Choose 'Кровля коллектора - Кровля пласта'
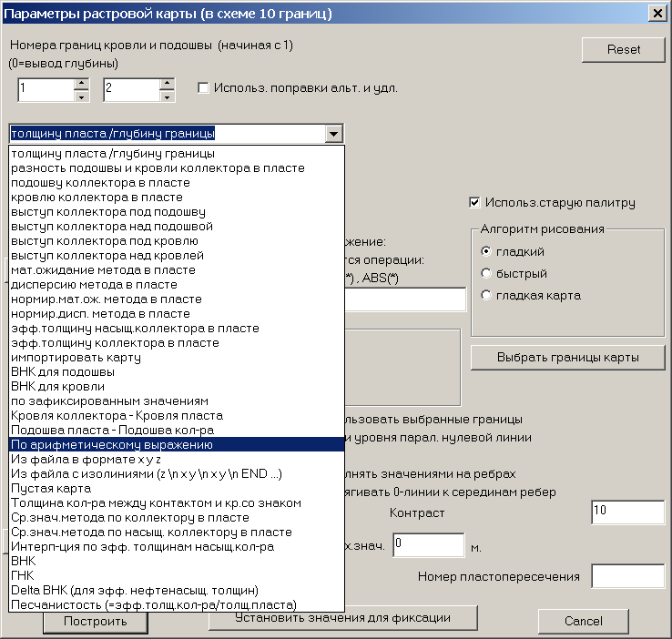Image resolution: width=672 pixels, height=639 pixels. (x=177, y=415)
